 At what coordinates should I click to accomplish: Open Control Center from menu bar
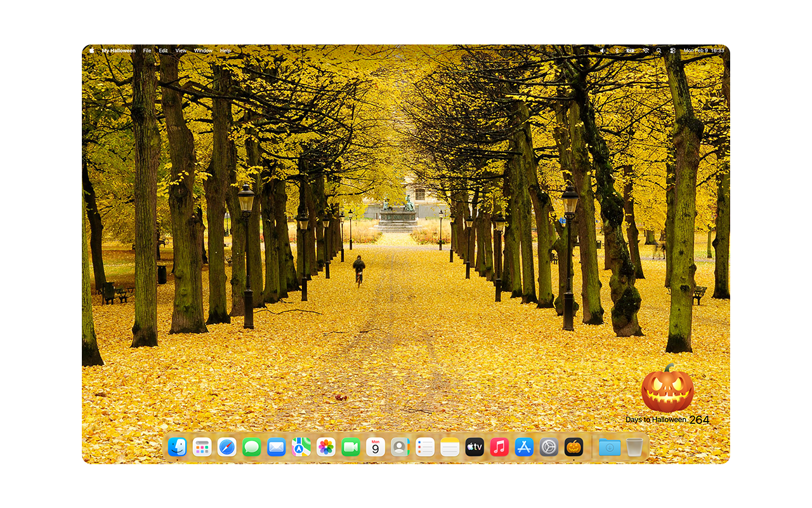[672, 51]
